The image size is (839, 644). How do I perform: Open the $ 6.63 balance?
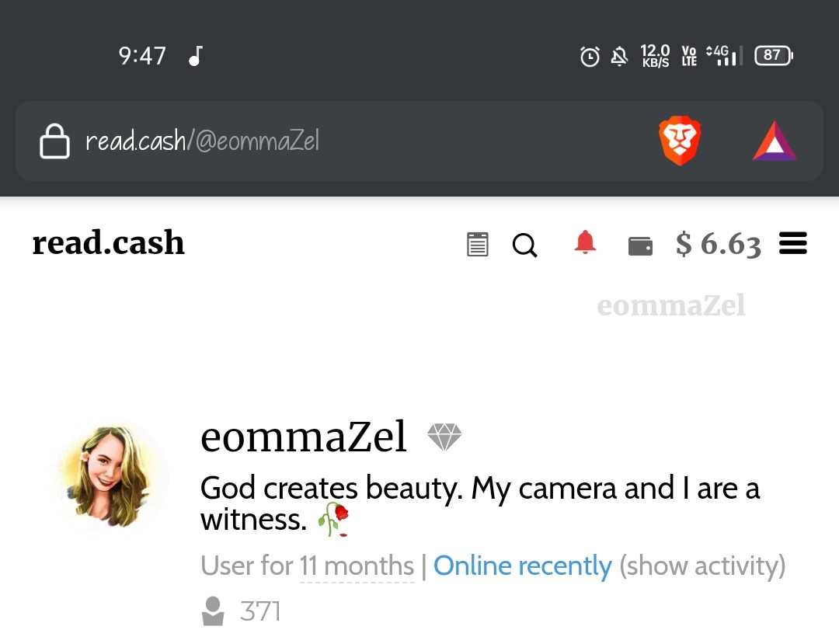pos(718,244)
